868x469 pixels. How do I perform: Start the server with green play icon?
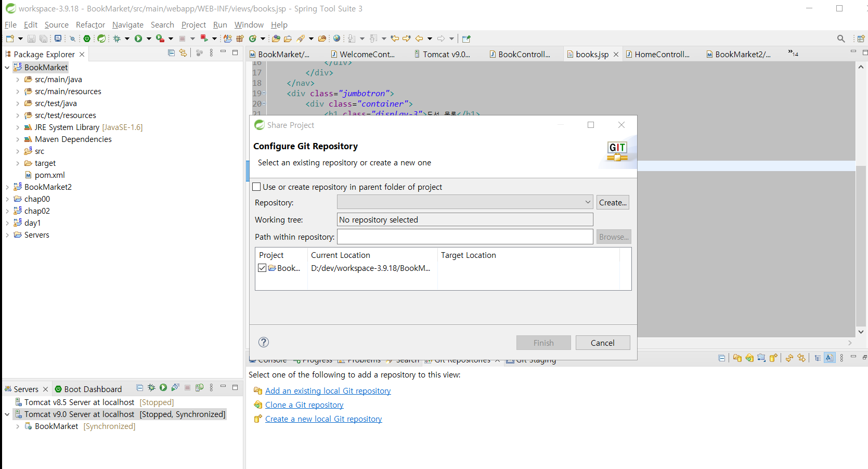(x=163, y=387)
